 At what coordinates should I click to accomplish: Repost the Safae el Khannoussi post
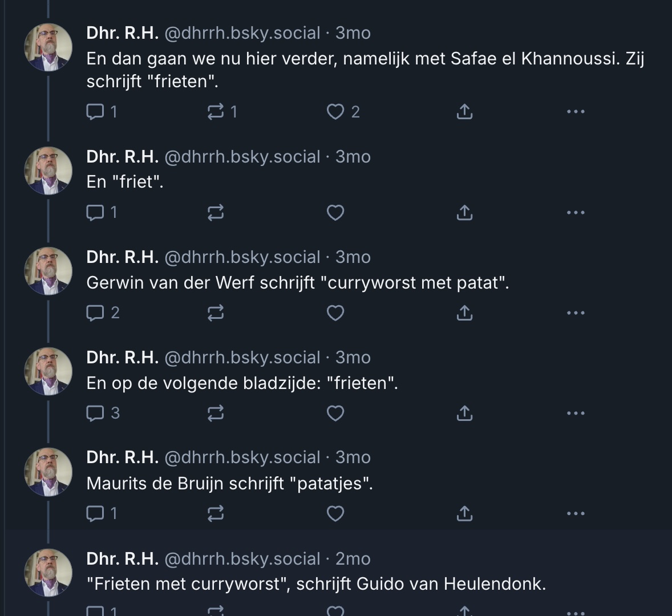216,112
